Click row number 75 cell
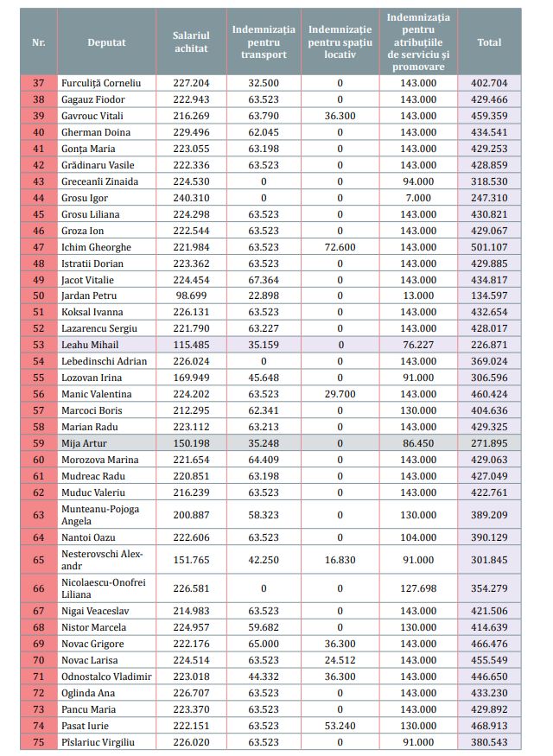Image resolution: width=553 pixels, height=756 pixels. point(39,742)
